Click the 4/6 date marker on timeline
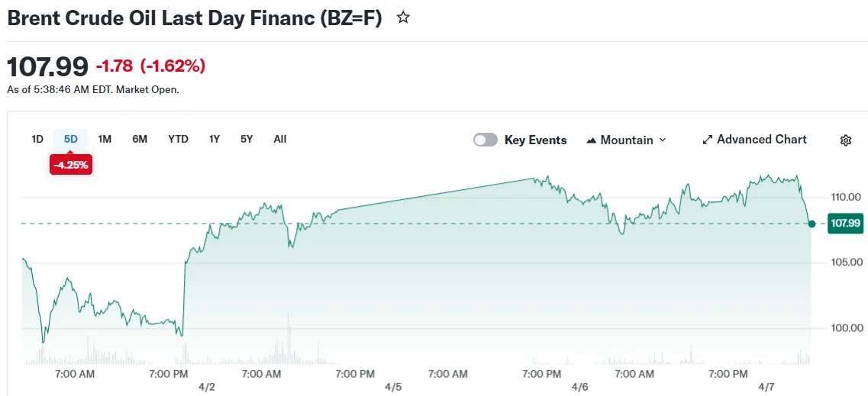868x396 pixels. (x=579, y=387)
